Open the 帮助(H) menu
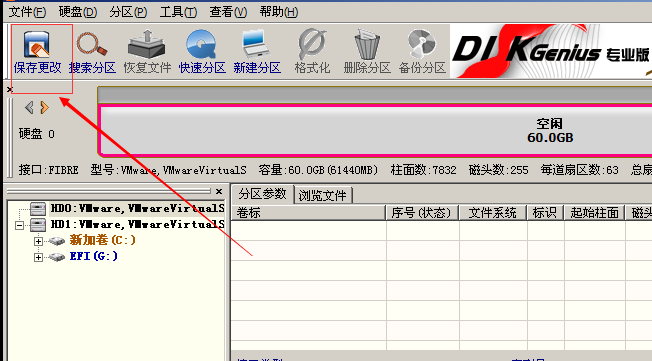 click(279, 12)
